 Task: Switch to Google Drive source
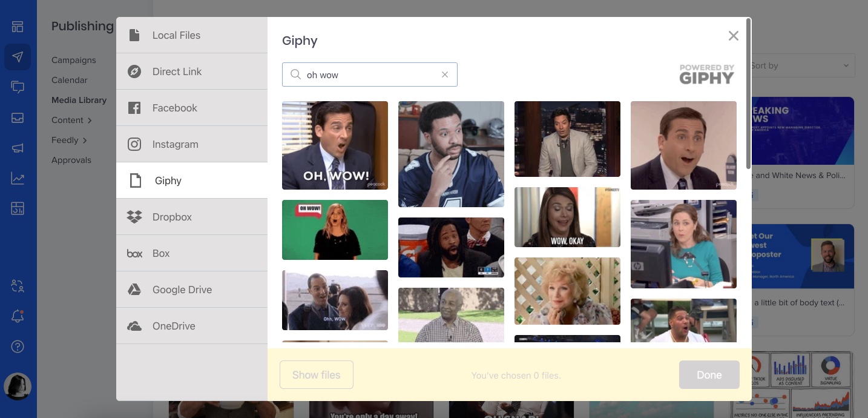[x=192, y=290]
